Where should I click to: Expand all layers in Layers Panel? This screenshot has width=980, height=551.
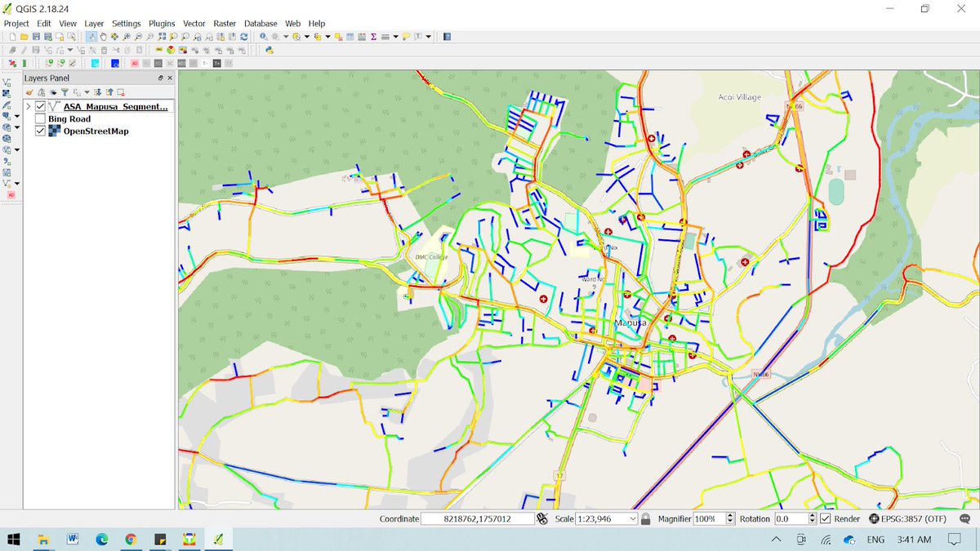pos(98,92)
